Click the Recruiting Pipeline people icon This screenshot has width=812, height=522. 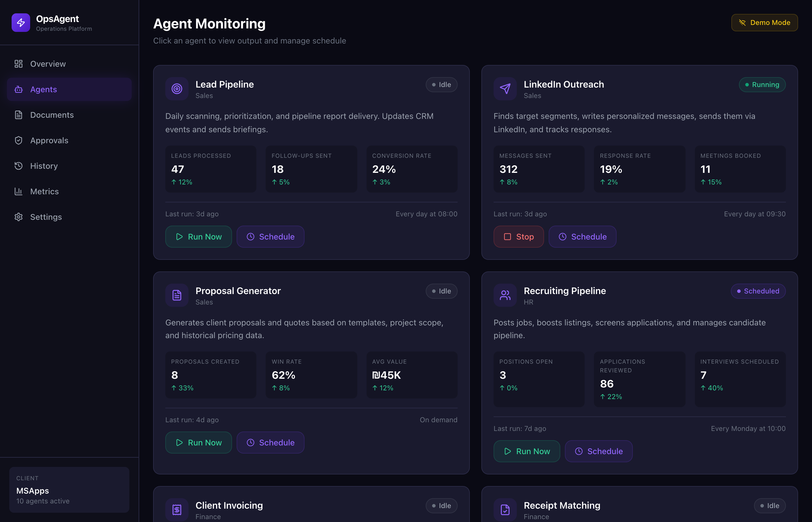click(505, 295)
